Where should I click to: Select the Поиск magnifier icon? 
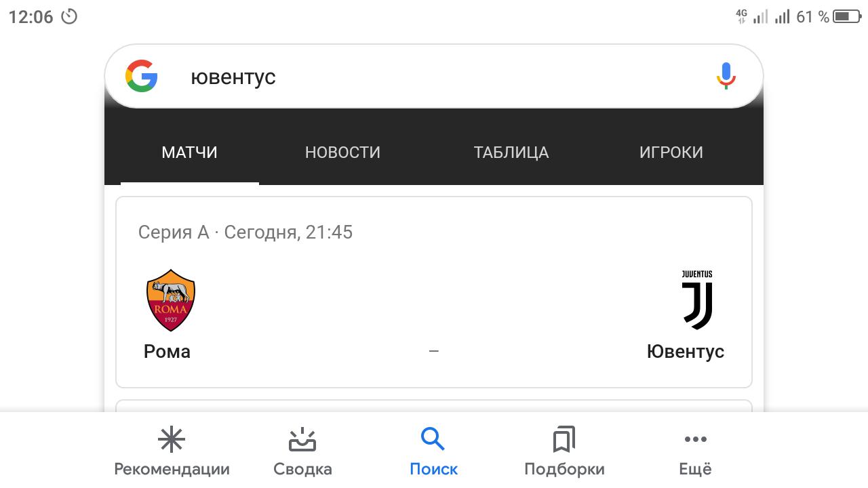pyautogui.click(x=433, y=439)
